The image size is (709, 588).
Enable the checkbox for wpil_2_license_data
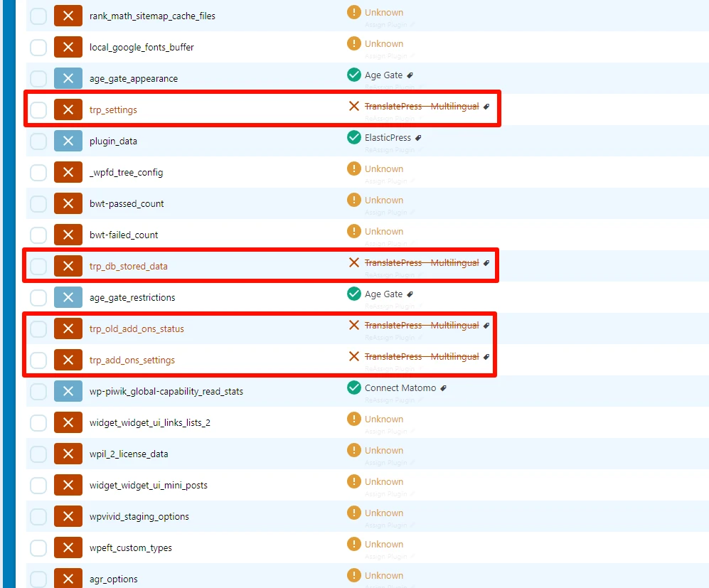coord(38,454)
